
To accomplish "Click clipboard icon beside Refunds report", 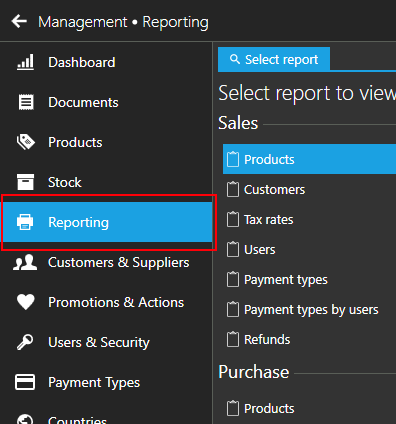I will (x=233, y=339).
